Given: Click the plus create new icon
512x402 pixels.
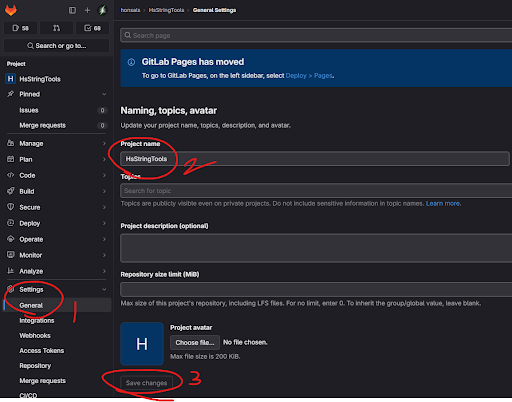Looking at the screenshot, I should pyautogui.click(x=87, y=10).
